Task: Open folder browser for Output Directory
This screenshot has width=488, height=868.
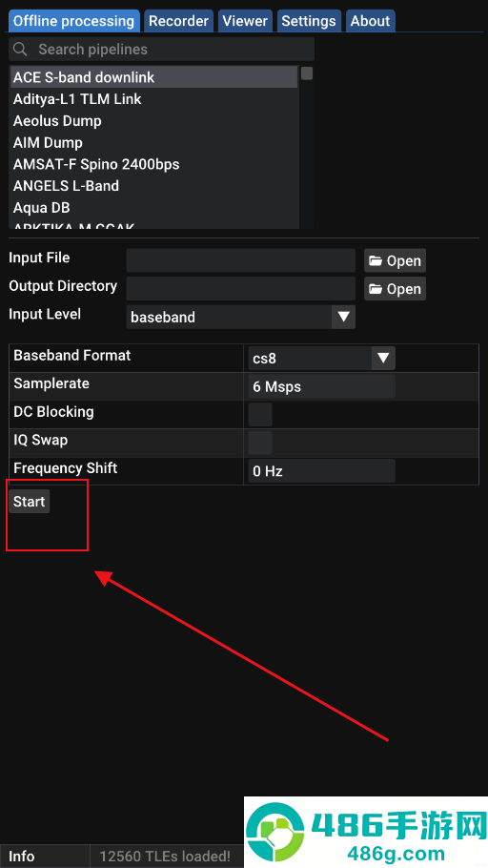Action: click(x=395, y=289)
